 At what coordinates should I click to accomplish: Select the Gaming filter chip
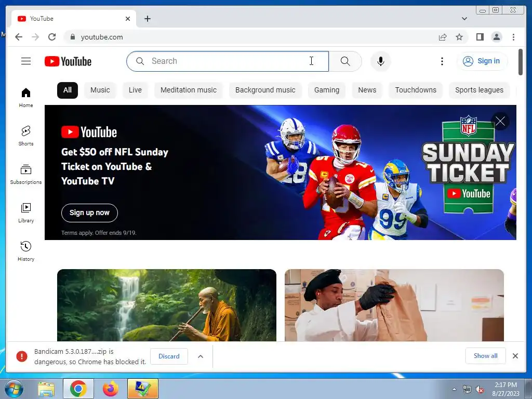326,90
